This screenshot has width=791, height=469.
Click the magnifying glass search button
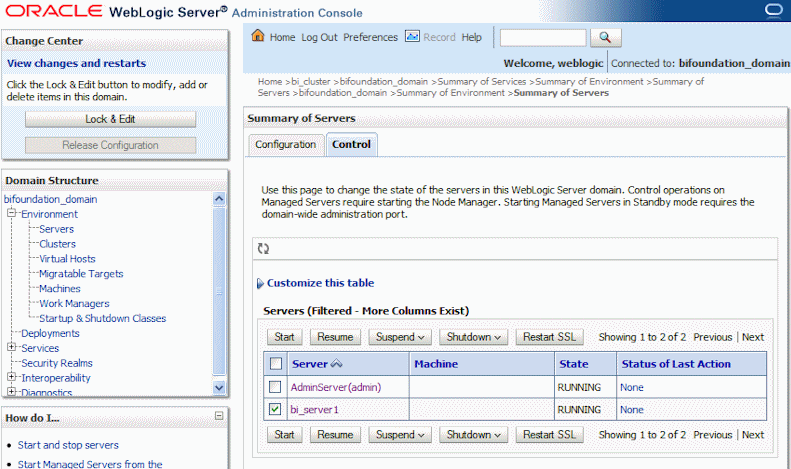[605, 37]
